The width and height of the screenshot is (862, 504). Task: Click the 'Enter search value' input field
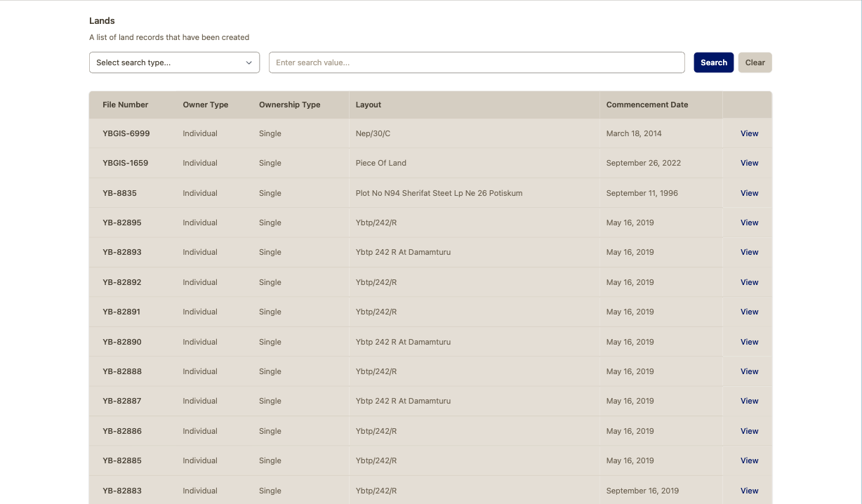(477, 62)
